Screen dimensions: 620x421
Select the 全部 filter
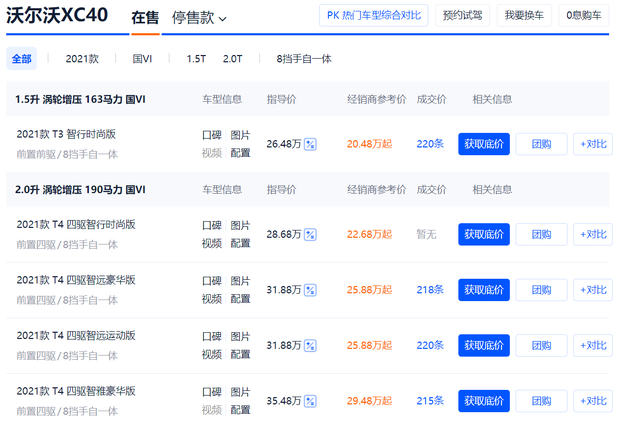tap(21, 59)
